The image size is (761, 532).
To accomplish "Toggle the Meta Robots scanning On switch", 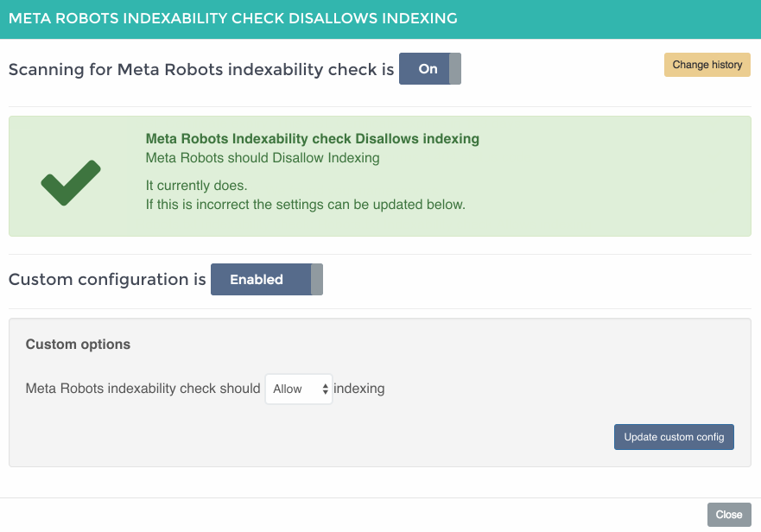I will [430, 69].
